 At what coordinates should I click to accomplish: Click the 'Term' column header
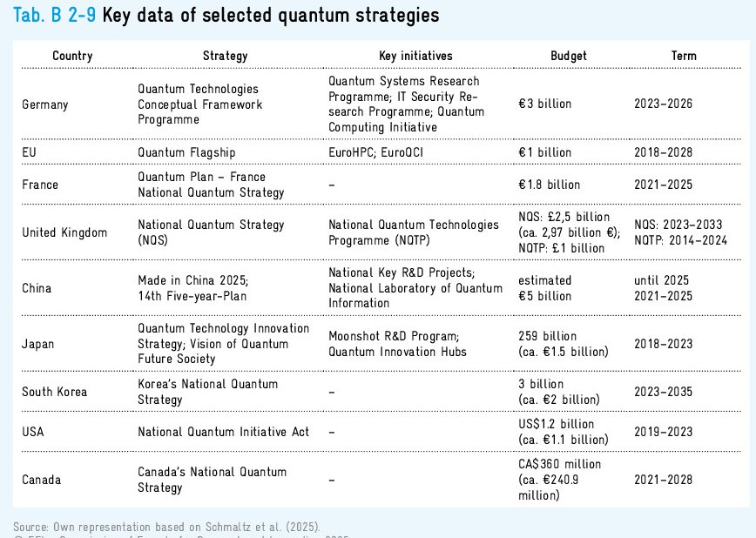pyautogui.click(x=684, y=56)
